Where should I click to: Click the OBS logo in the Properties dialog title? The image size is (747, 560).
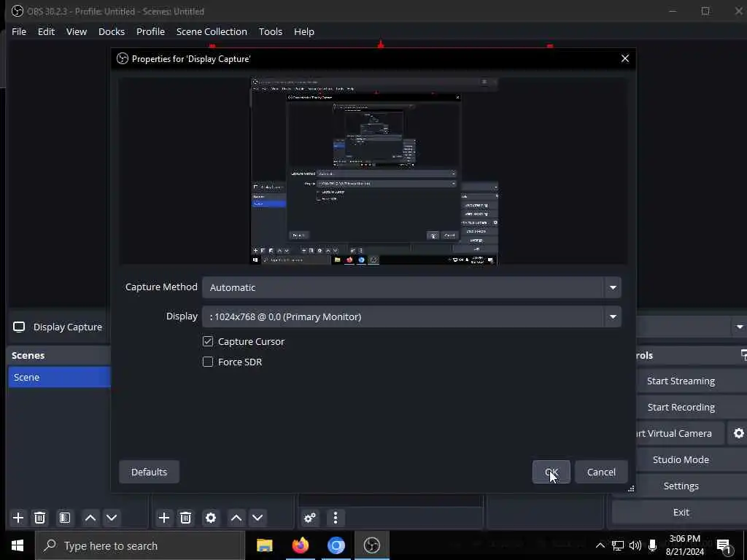tap(123, 58)
